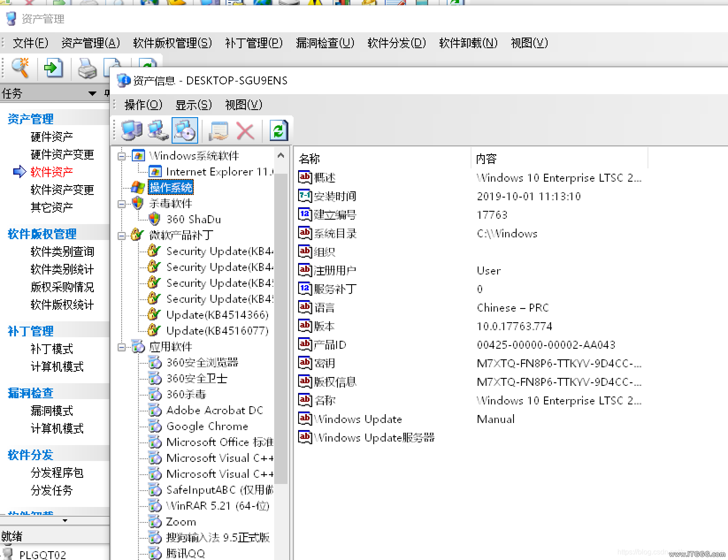728x560 pixels.
Task: Click the red X delete icon
Action: [245, 131]
